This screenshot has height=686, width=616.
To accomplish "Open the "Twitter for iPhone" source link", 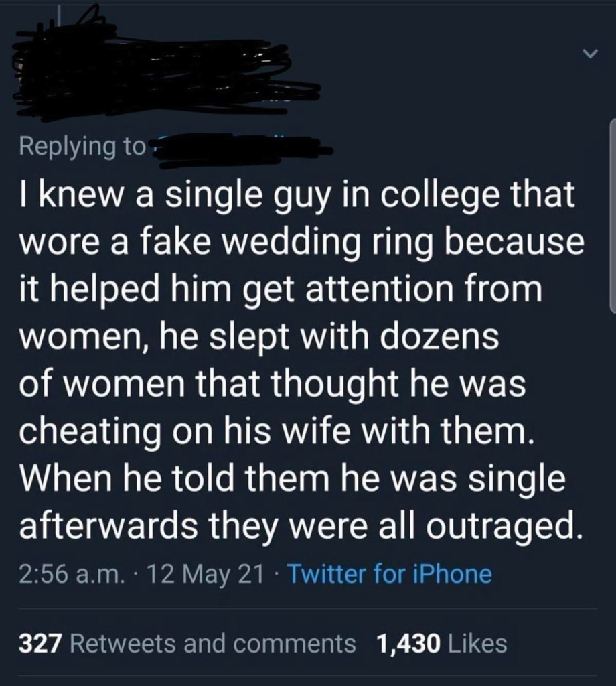I will pyautogui.click(x=391, y=573).
